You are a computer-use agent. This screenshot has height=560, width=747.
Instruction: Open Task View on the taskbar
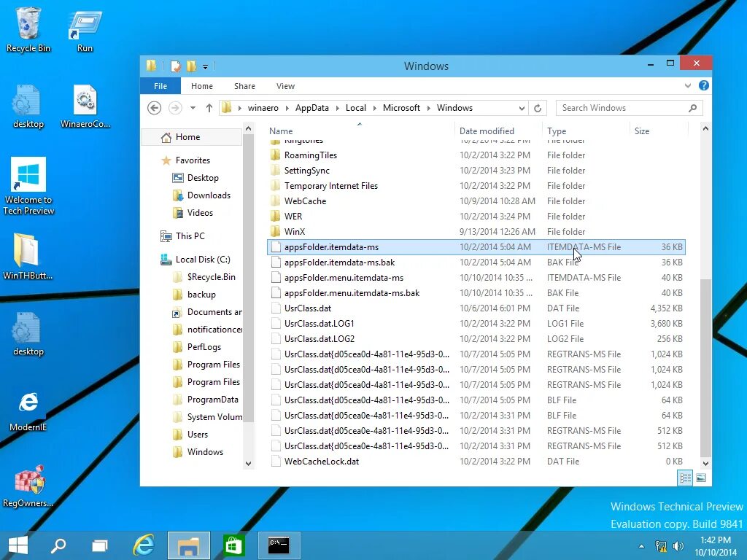pyautogui.click(x=100, y=545)
